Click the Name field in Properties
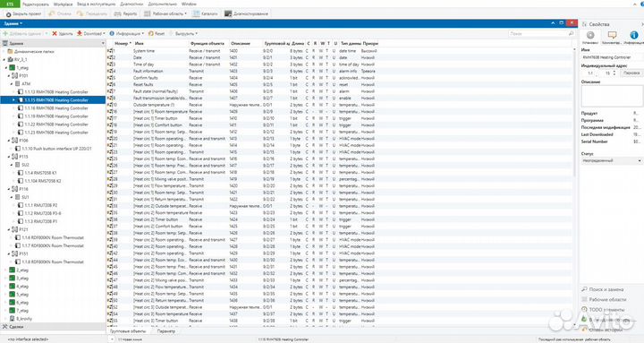The height and width of the screenshot is (343, 644). 612,57
